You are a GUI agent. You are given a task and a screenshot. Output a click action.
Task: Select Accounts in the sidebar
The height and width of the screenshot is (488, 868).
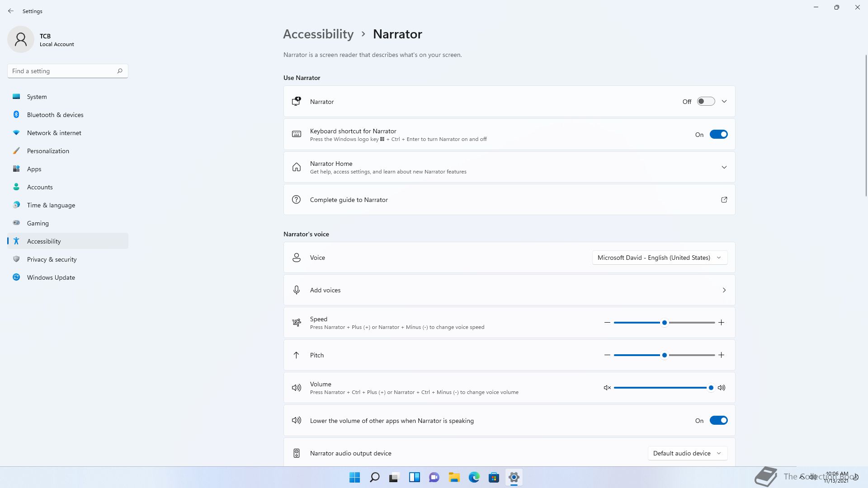(x=68, y=187)
